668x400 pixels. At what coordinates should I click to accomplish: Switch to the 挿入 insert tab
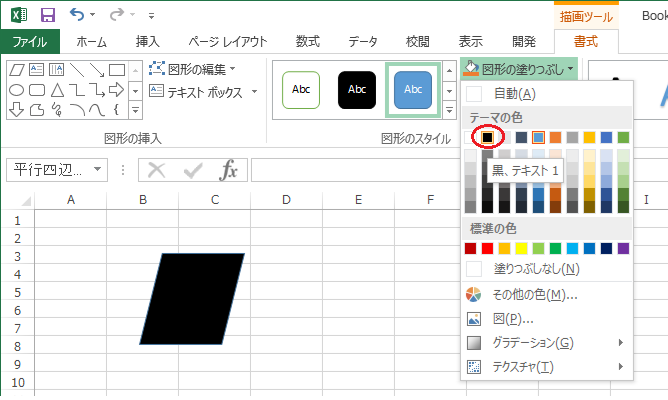(150, 42)
